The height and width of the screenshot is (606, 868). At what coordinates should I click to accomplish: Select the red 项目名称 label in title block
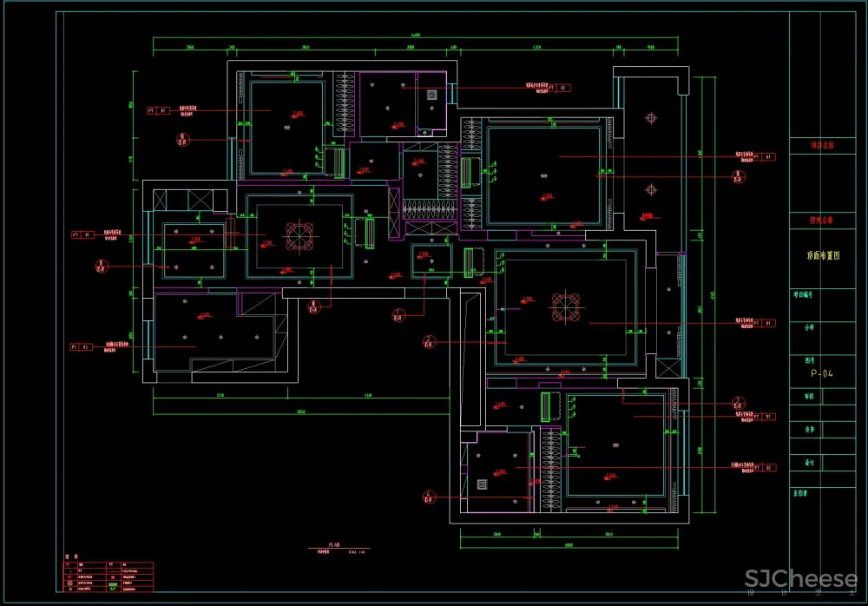click(x=821, y=147)
